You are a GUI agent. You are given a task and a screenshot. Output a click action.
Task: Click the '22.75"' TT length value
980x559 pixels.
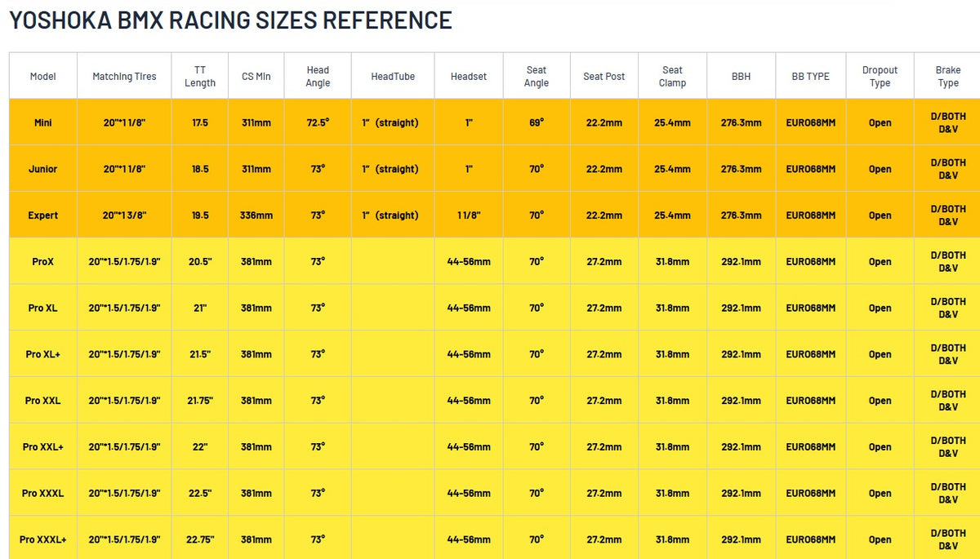point(200,539)
